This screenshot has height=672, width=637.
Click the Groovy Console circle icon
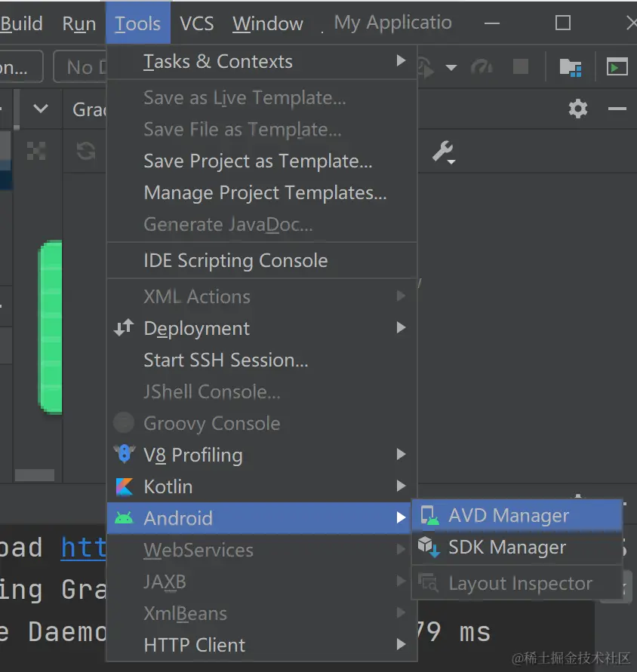pyautogui.click(x=124, y=422)
